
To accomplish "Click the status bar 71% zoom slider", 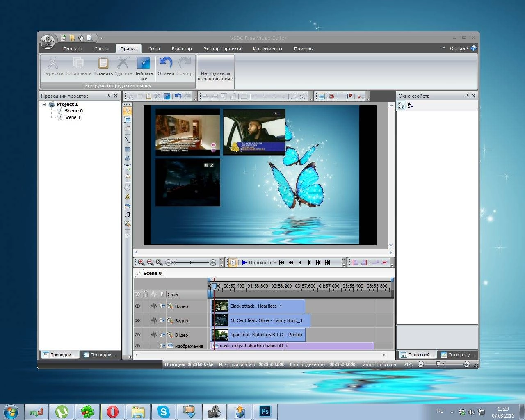I will click(x=438, y=364).
